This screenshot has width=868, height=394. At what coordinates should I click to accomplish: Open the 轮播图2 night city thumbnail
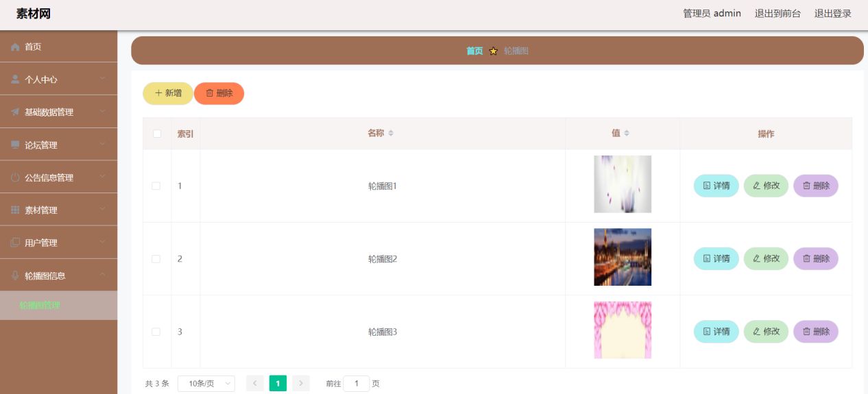point(623,257)
